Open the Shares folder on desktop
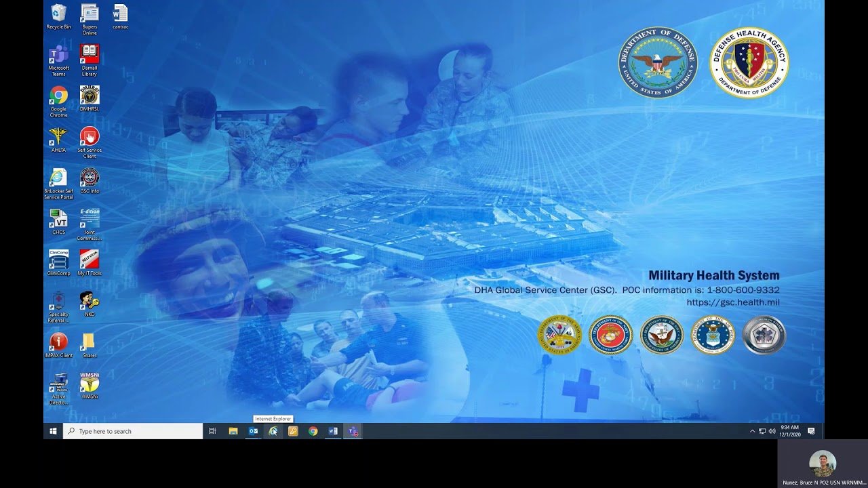 pos(90,342)
